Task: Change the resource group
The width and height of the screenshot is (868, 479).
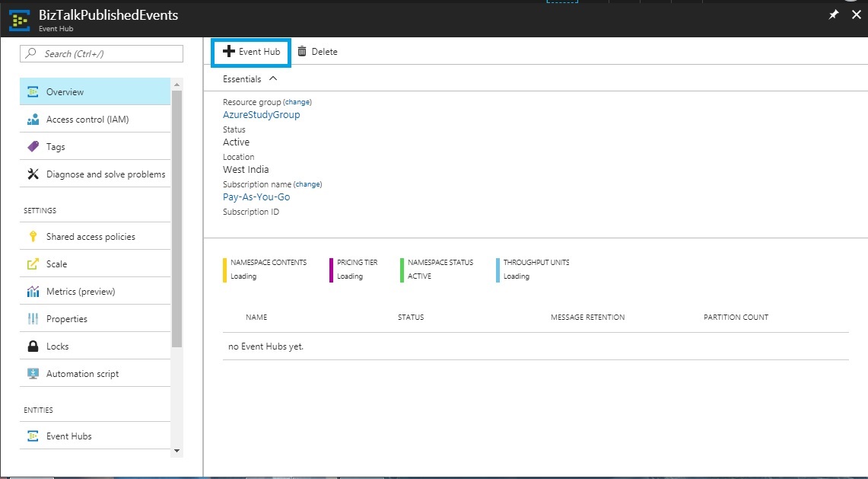Action: tap(297, 102)
